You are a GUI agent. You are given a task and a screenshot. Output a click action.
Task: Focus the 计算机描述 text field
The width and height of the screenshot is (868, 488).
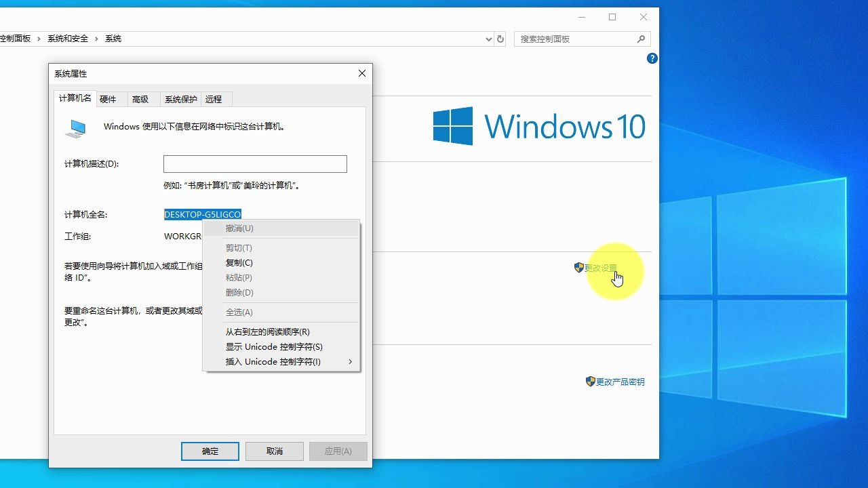click(255, 164)
